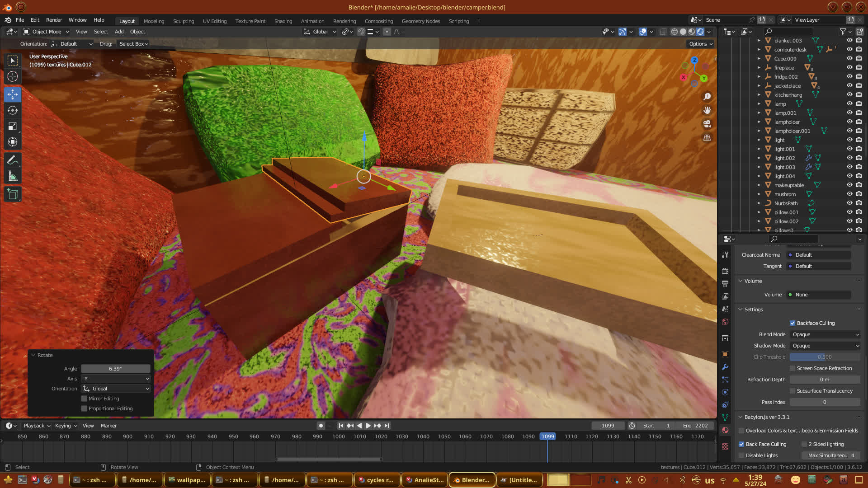This screenshot has width=868, height=488.
Task: Click the End frame field
Action: (695, 426)
